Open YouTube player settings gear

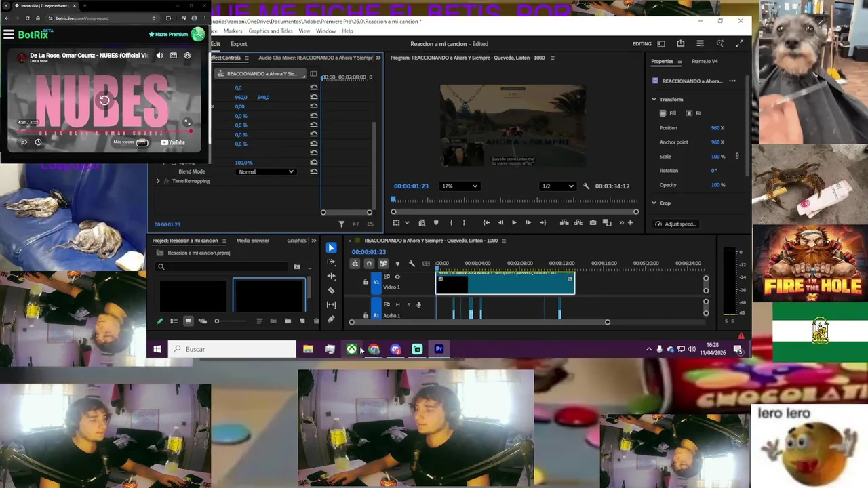click(x=187, y=56)
